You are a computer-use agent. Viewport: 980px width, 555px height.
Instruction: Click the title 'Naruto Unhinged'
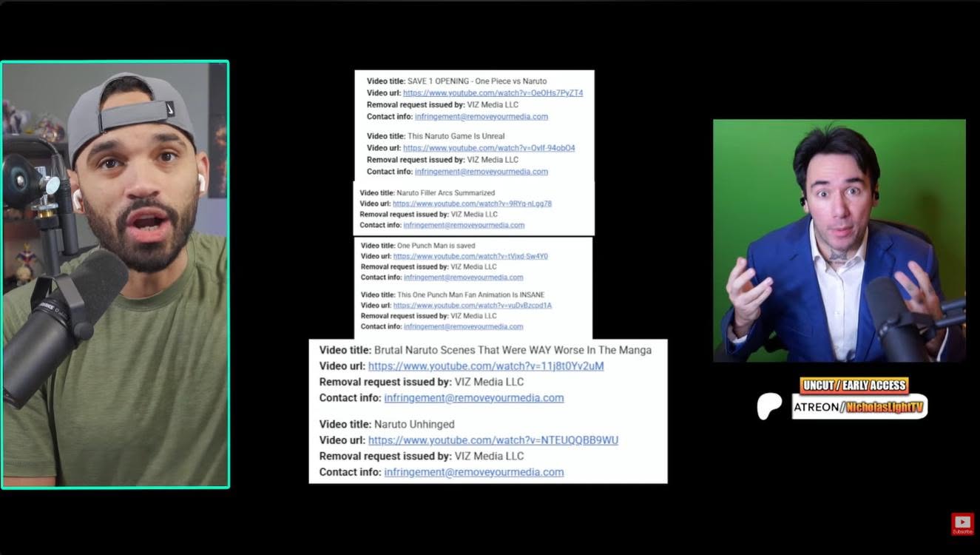point(414,425)
